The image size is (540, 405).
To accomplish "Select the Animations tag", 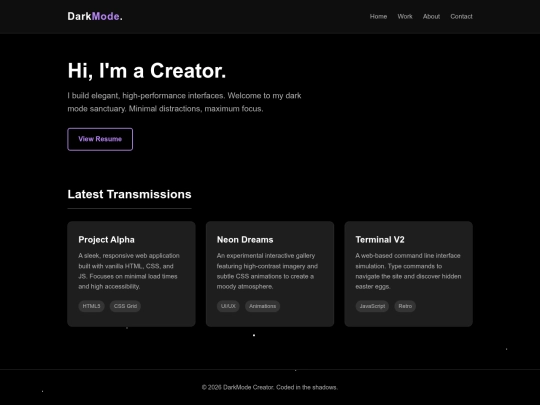I will [262, 306].
